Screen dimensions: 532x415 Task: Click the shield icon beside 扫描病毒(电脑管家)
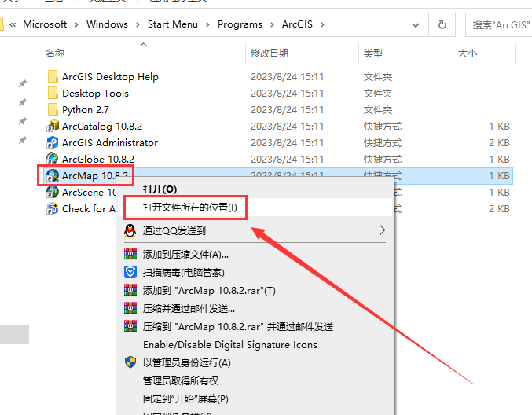pyautogui.click(x=130, y=272)
